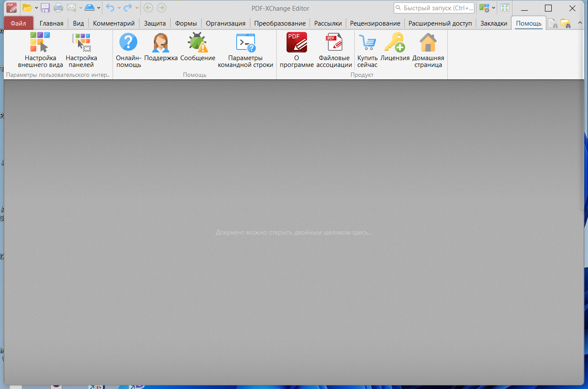Screen dimensions: 588x389
Task: Click the green Previous view arrow
Action: coord(148,8)
